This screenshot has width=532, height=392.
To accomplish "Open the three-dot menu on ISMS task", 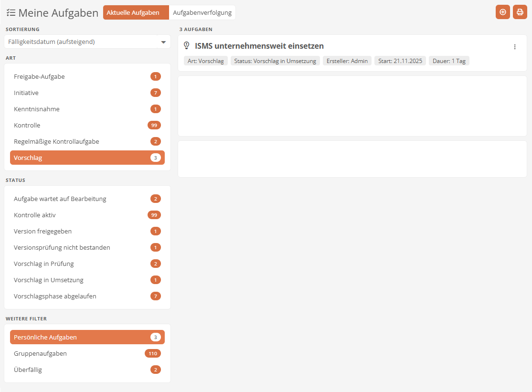I will (x=514, y=47).
